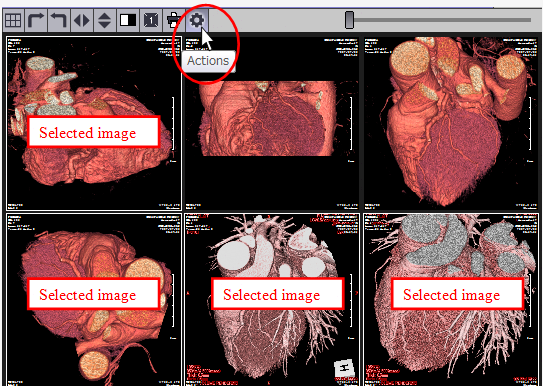This screenshot has width=543, height=386.
Task: Click the fit one-to-one frame icon
Action: (151, 20)
